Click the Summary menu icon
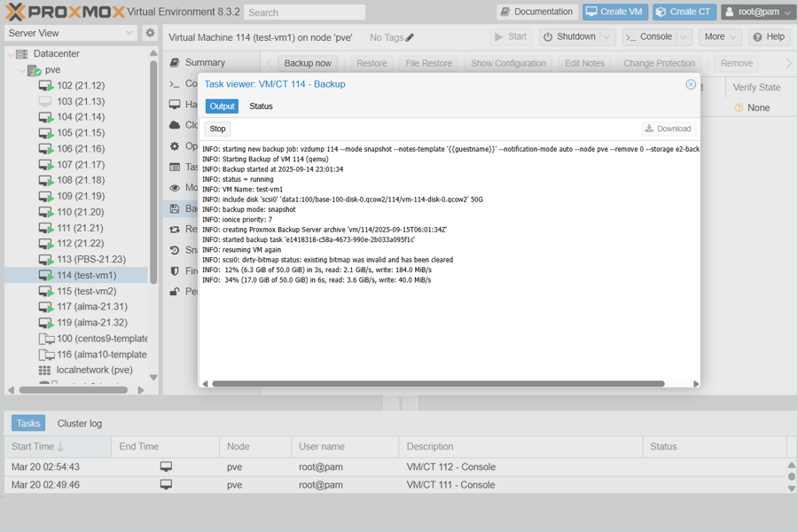The height and width of the screenshot is (532, 798). click(x=175, y=63)
